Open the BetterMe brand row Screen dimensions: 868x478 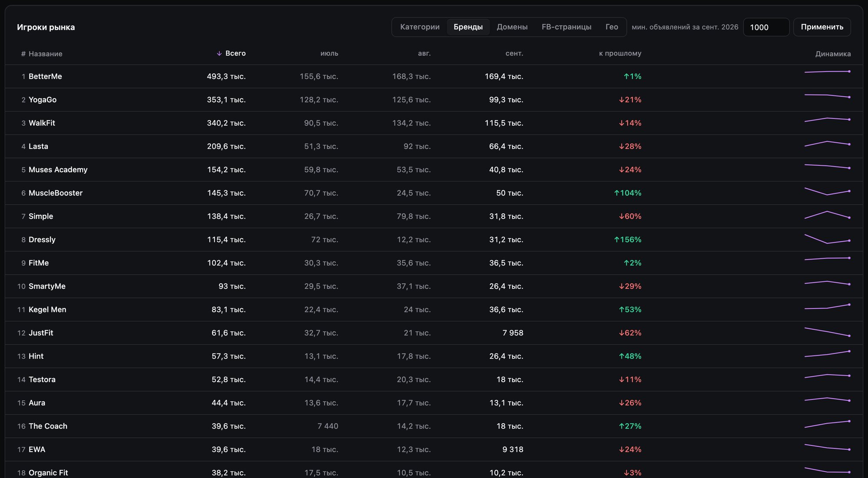(434, 76)
